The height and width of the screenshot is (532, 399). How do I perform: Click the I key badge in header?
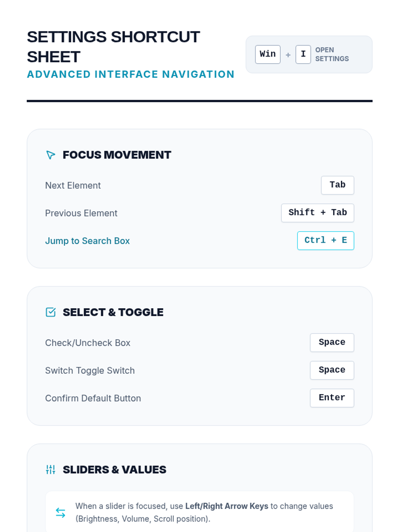[x=303, y=54]
